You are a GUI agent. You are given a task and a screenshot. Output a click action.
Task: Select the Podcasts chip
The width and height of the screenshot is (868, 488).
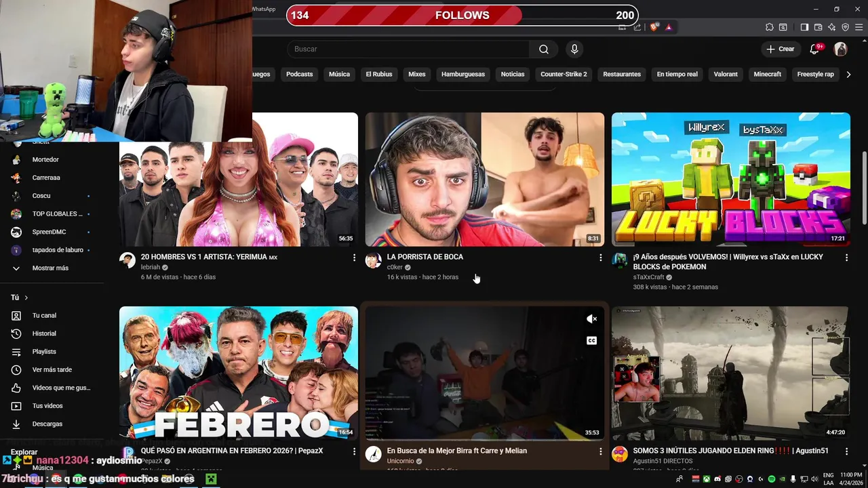click(x=299, y=74)
